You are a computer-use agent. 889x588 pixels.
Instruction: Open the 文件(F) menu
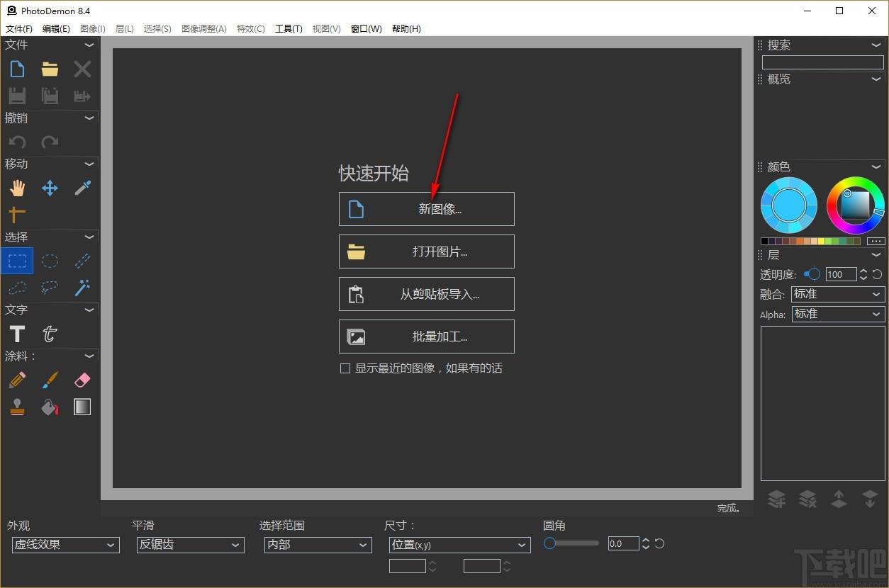click(x=19, y=29)
